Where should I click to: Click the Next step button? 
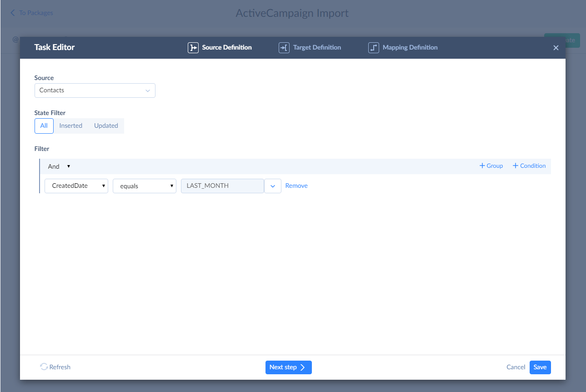pos(289,367)
